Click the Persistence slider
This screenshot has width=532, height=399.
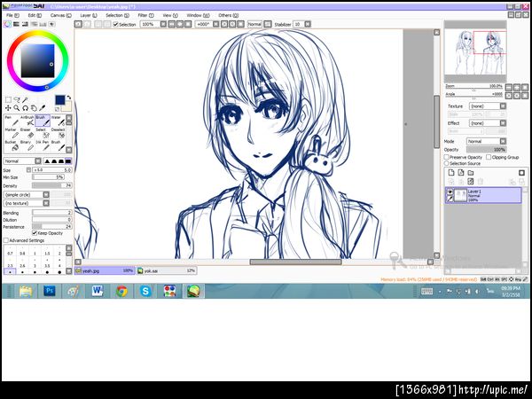click(52, 227)
